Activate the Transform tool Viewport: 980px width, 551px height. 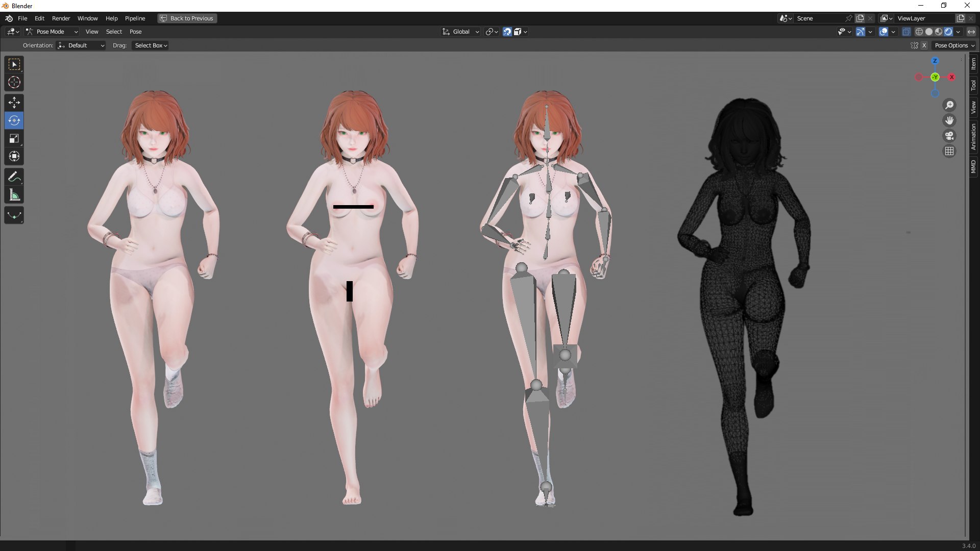(x=14, y=157)
